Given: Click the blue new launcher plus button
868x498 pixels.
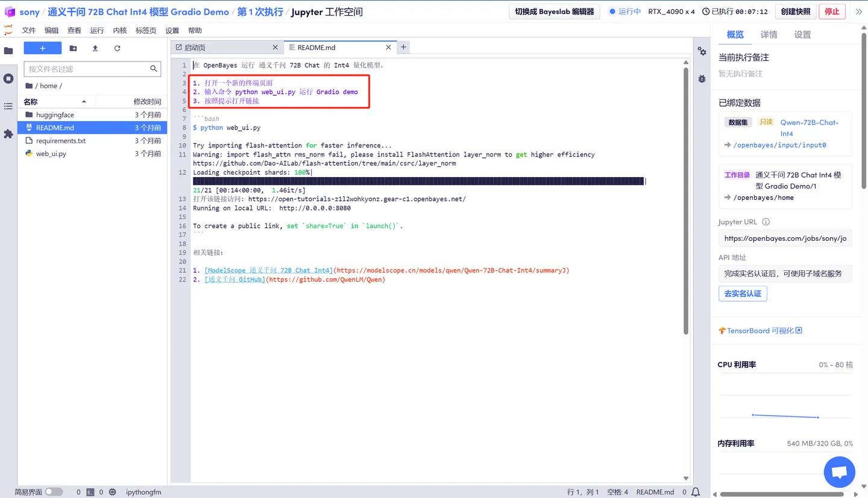Looking at the screenshot, I should click(43, 48).
